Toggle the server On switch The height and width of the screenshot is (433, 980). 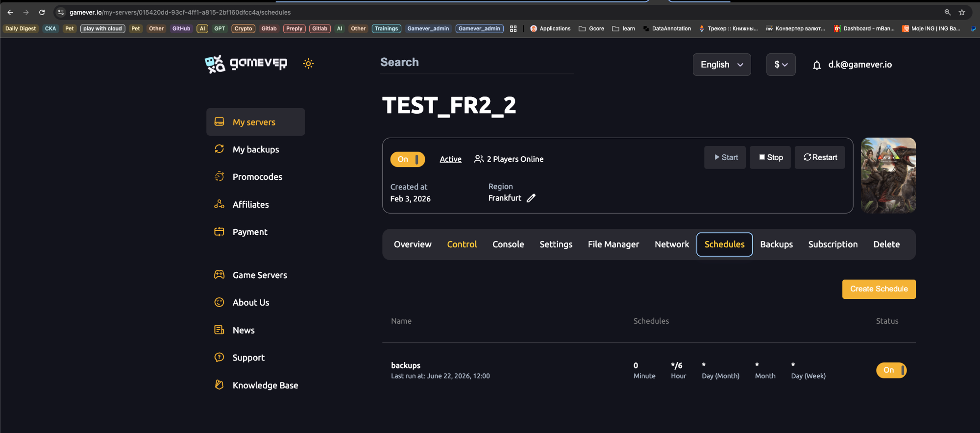[x=408, y=159]
